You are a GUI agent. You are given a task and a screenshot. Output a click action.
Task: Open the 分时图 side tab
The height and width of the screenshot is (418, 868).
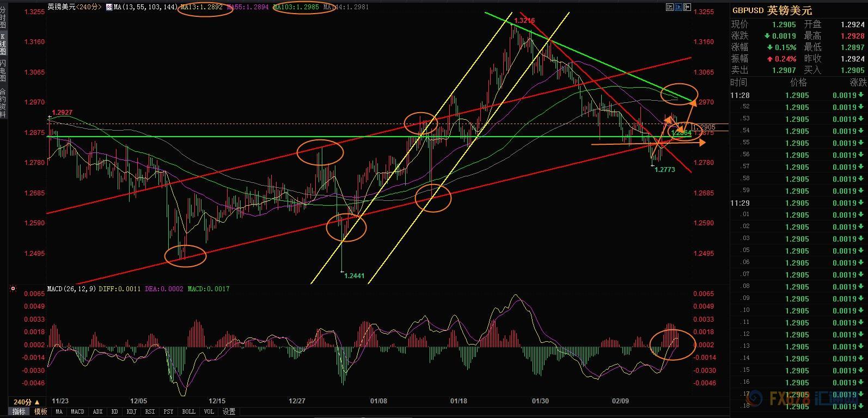(3, 17)
